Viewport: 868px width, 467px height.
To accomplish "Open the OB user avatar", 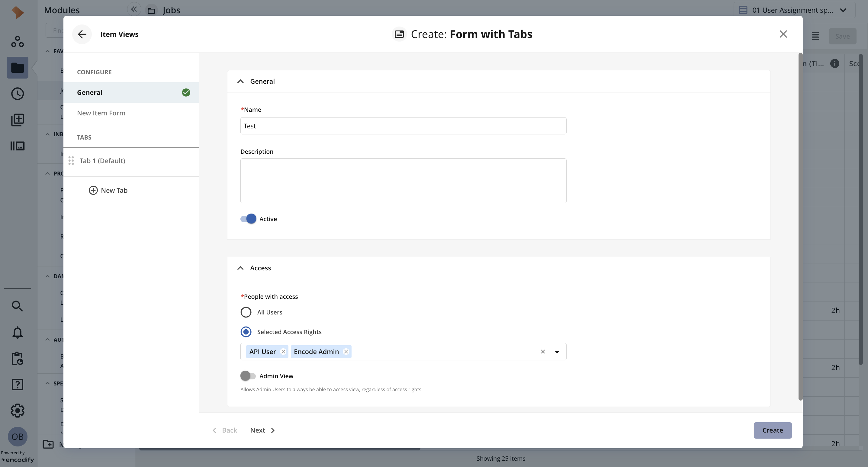I will [x=18, y=437].
